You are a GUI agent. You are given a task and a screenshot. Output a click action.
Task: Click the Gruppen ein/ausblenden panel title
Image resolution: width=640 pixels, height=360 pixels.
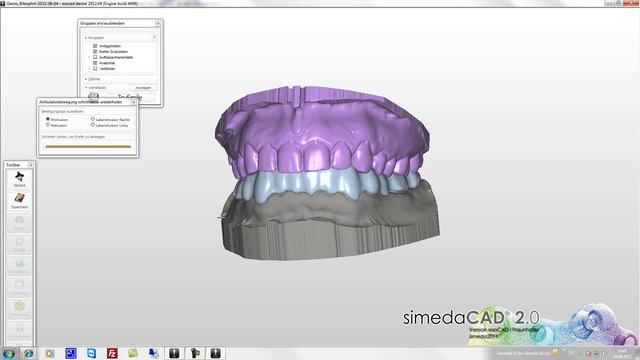pos(102,23)
